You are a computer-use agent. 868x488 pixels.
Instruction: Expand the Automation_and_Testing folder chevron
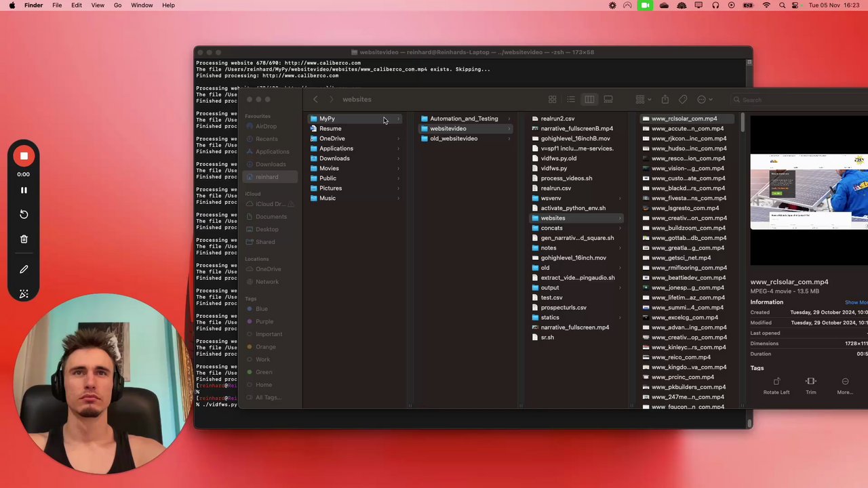click(509, 119)
